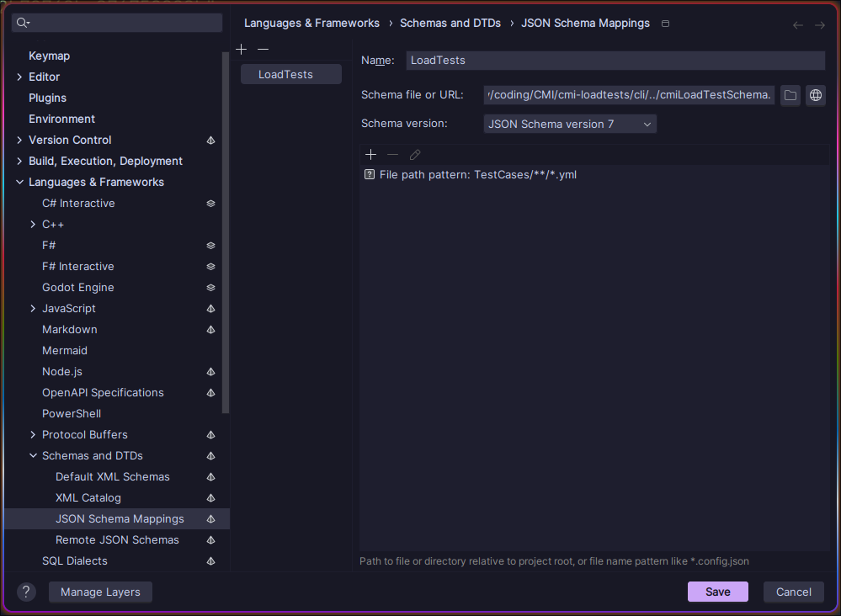Click the remove schema mapping minus icon
Viewport: 841px width, 616px height.
(x=263, y=50)
